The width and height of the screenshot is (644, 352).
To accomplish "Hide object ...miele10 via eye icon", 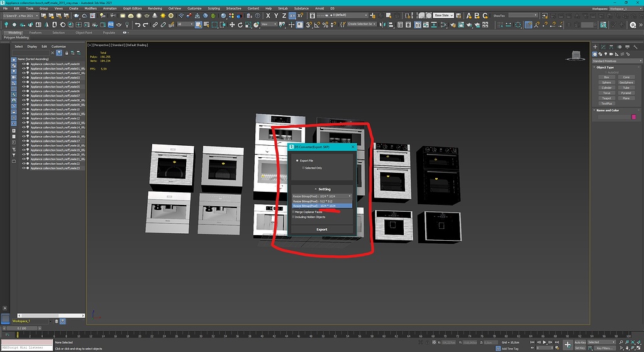I will click(x=23, y=109).
